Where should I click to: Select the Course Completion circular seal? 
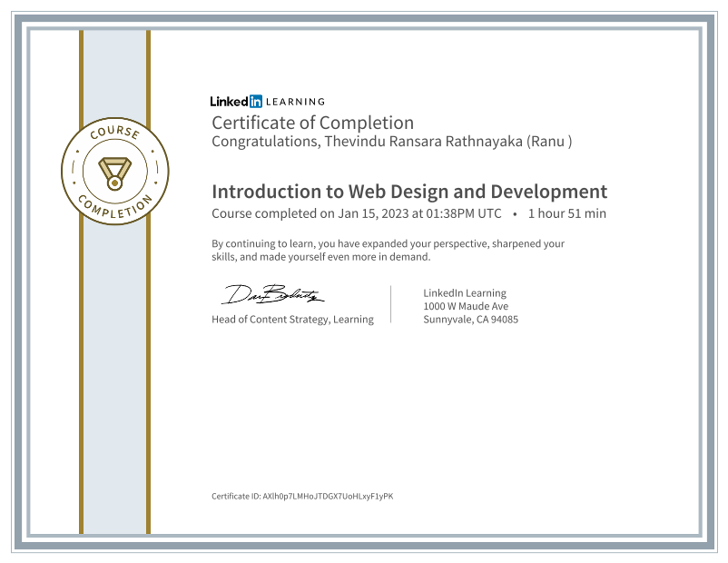(x=114, y=171)
